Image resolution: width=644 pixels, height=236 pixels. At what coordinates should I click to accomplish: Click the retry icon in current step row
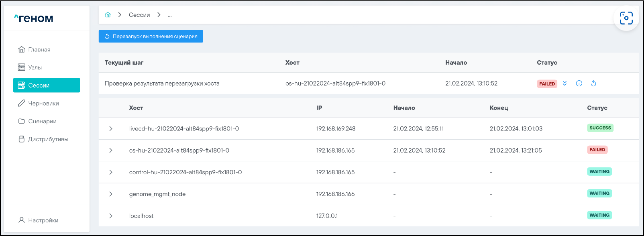pyautogui.click(x=593, y=83)
